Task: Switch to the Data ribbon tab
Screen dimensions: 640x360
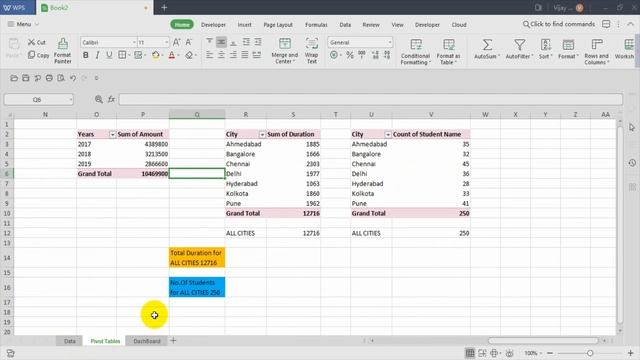Action: [x=345, y=25]
